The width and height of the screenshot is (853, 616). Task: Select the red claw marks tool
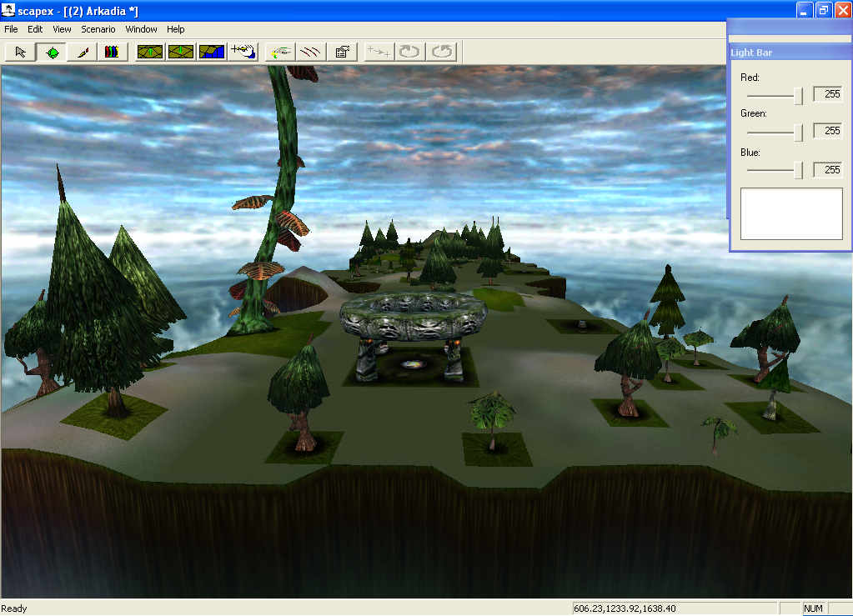tap(311, 53)
